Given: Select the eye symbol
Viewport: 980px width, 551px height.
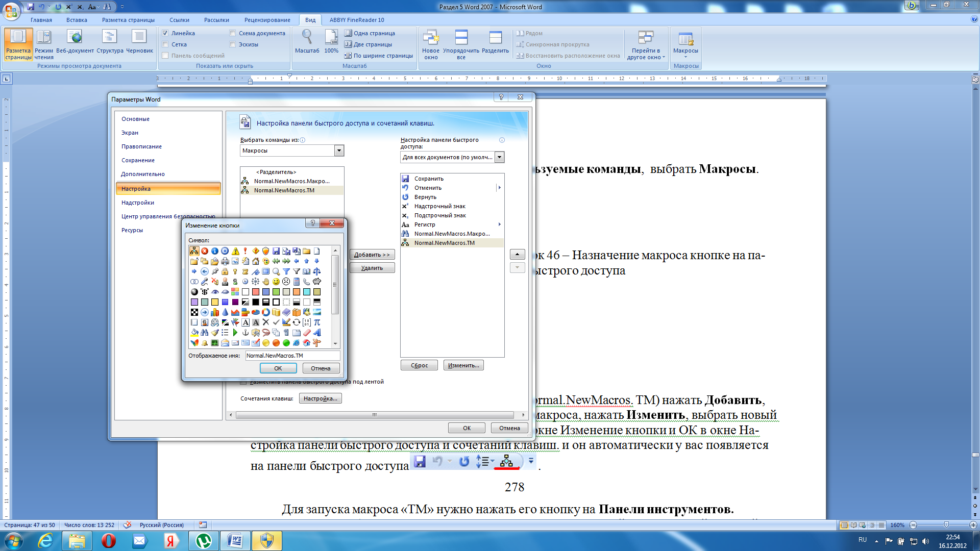Looking at the screenshot, I should pos(215,292).
